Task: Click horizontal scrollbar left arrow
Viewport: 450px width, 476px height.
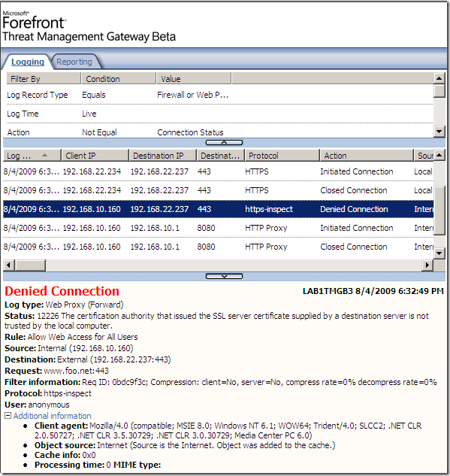Action: click(x=9, y=265)
